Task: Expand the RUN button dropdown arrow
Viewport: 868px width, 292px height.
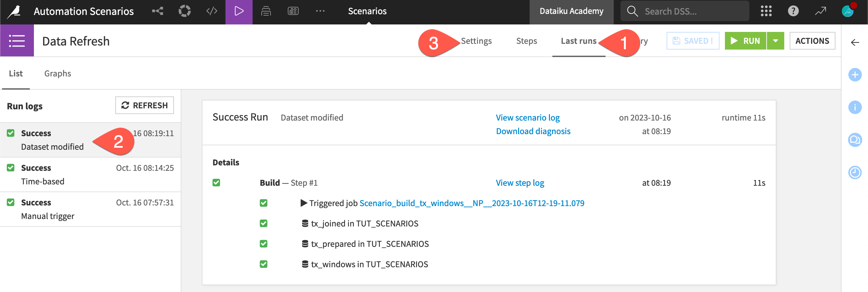Action: 775,41
